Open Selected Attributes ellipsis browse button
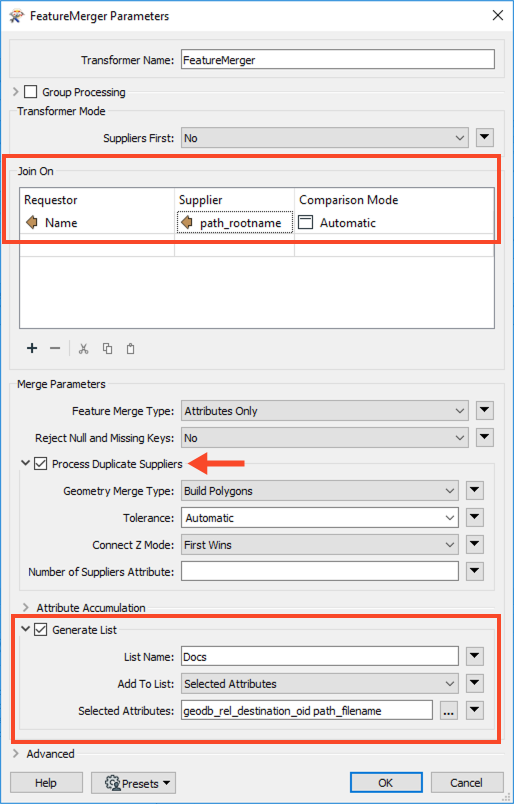 click(449, 711)
